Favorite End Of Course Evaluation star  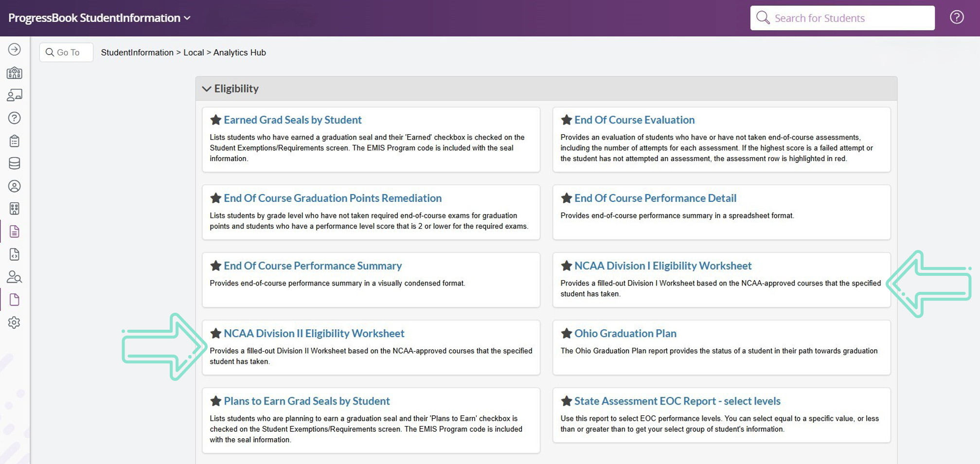566,120
